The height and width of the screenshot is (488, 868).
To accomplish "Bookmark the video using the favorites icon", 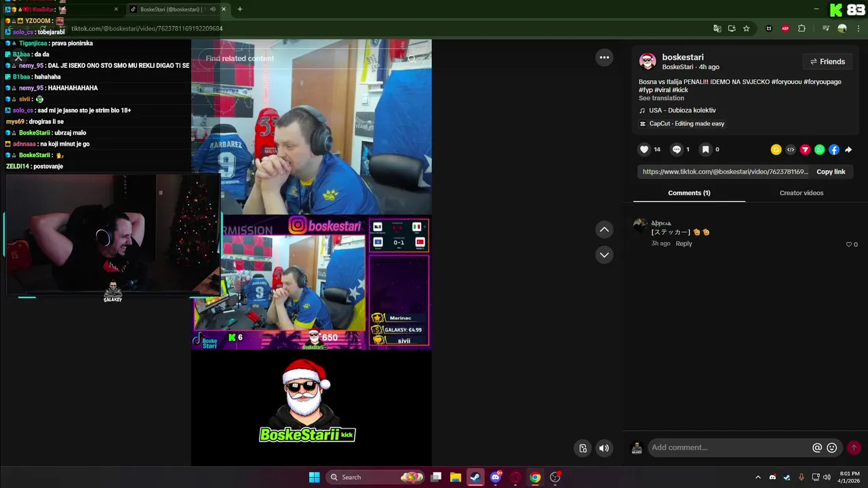I will pyautogui.click(x=705, y=150).
